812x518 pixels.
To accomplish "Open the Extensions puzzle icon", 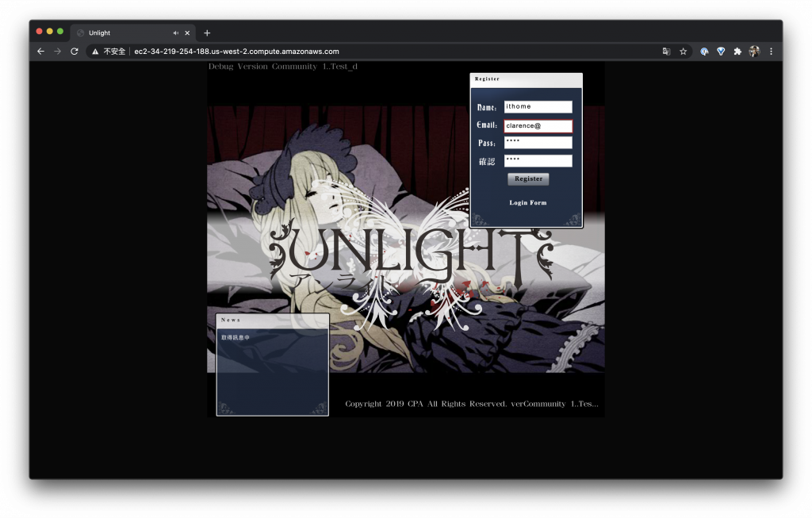I will 737,52.
